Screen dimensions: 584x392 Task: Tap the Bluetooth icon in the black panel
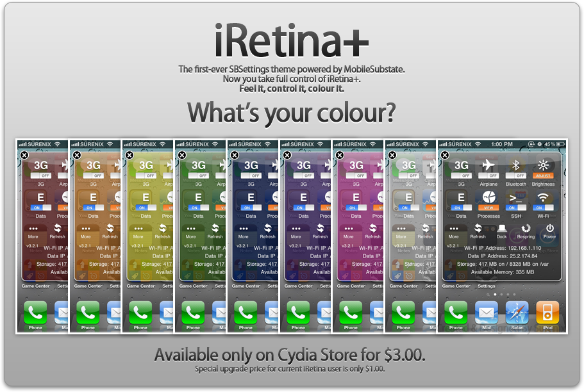pos(515,165)
